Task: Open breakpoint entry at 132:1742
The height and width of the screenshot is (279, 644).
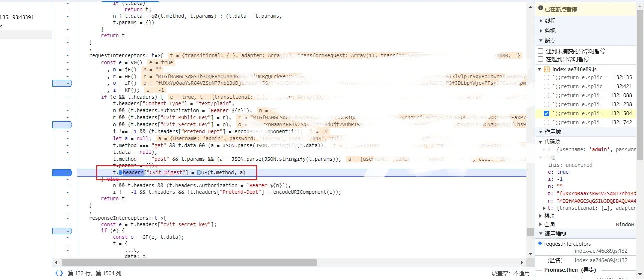Action: coord(580,122)
